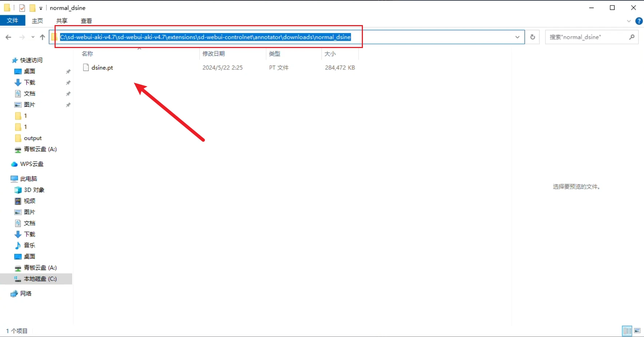Open 文档 under 此电脑
The width and height of the screenshot is (644, 337).
29,223
